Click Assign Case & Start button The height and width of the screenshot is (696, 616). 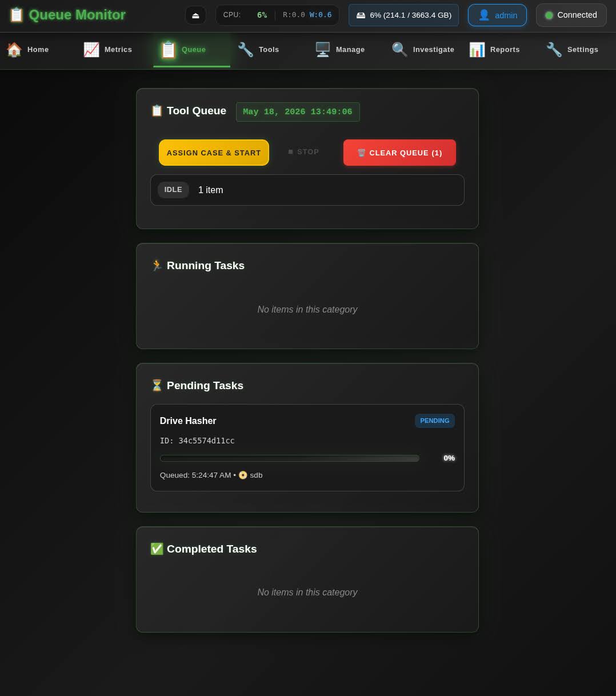pos(214,153)
